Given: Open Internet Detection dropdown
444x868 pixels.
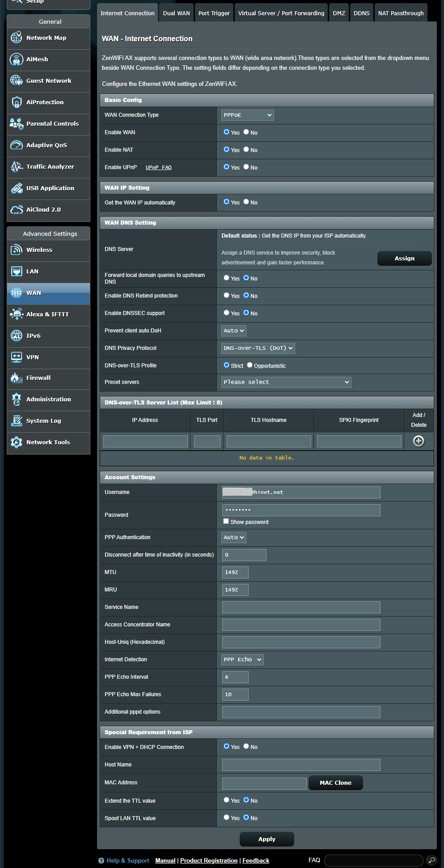Looking at the screenshot, I should [x=242, y=660].
